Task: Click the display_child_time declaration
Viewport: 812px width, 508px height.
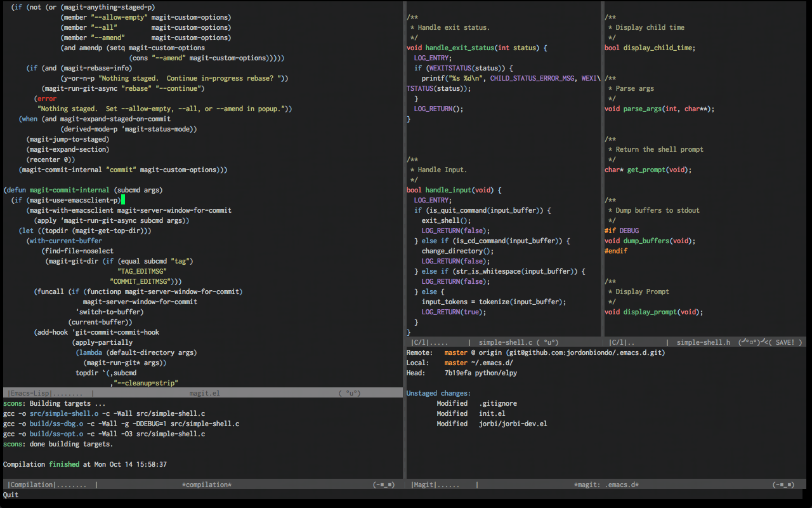Action: point(650,48)
